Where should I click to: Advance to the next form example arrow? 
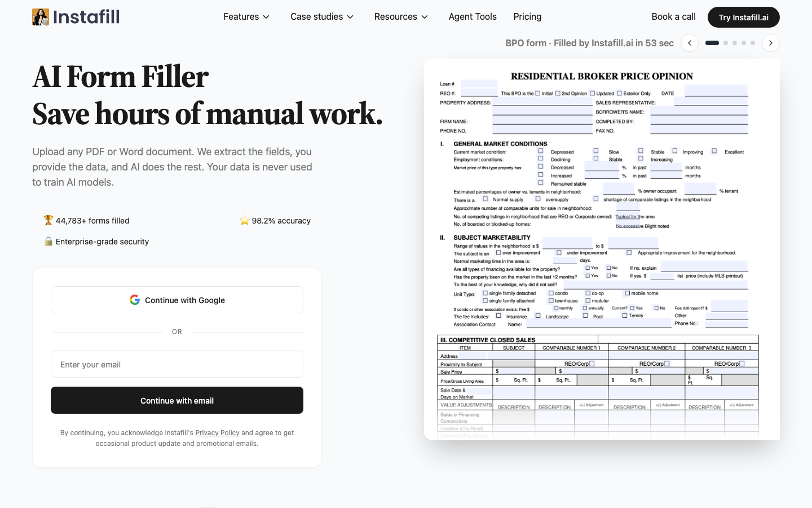[x=771, y=43]
